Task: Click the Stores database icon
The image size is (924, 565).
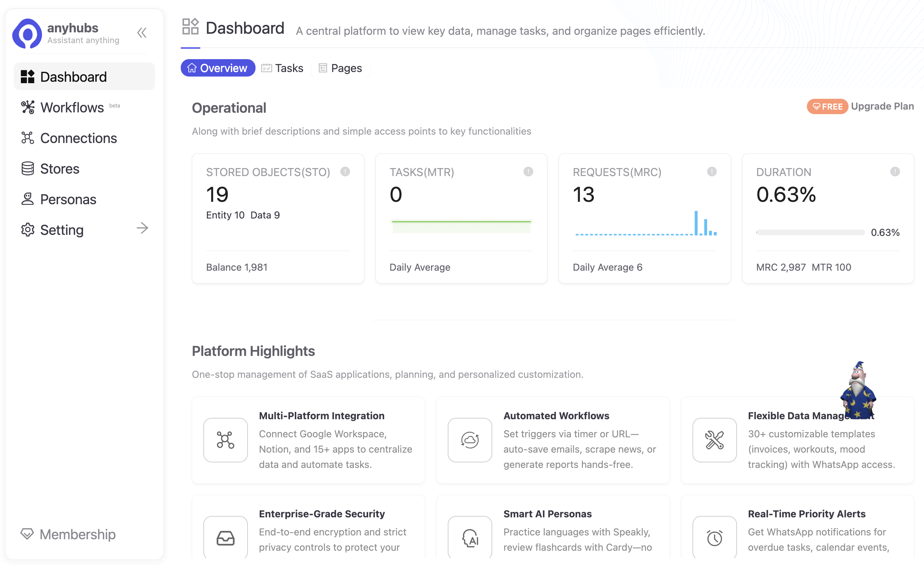Action: [x=28, y=169]
